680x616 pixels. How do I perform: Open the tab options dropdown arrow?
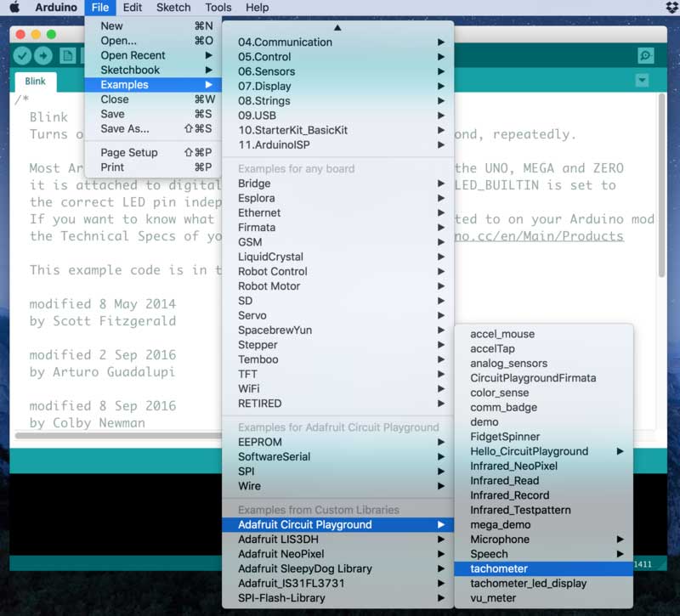pos(642,81)
